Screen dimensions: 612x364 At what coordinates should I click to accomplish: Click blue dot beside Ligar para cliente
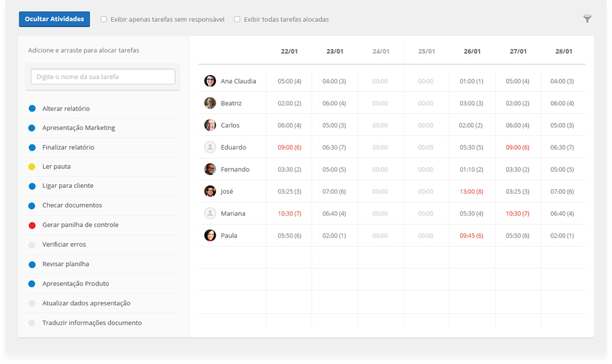tap(32, 186)
